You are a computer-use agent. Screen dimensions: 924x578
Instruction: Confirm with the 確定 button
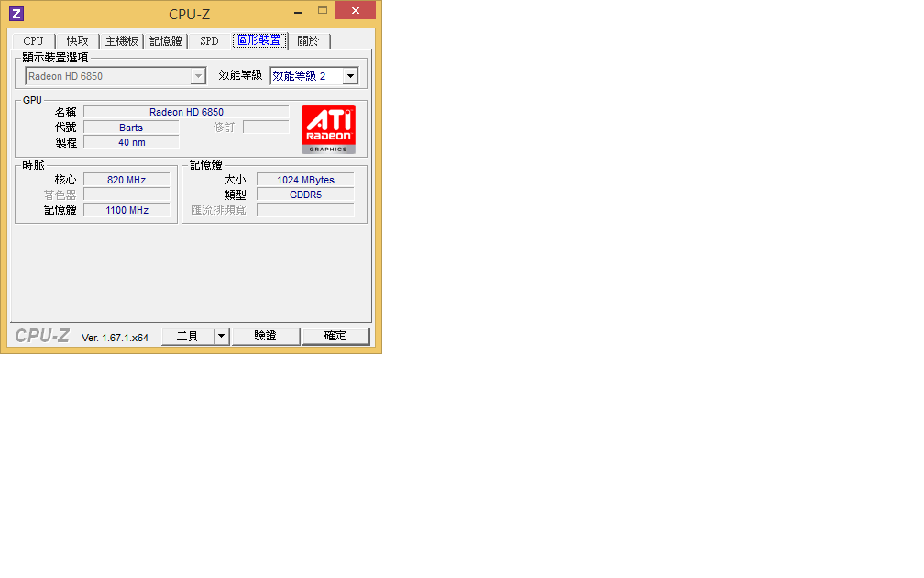point(335,336)
